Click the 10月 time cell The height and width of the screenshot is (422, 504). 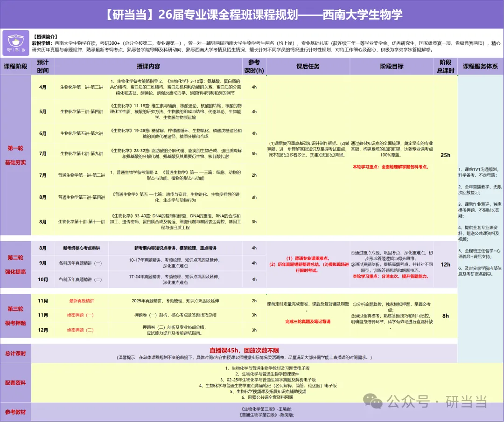[43, 280]
